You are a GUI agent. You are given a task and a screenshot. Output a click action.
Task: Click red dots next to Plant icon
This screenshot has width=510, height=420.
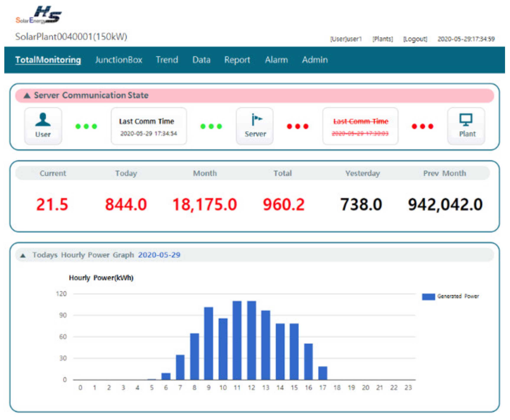click(x=423, y=127)
